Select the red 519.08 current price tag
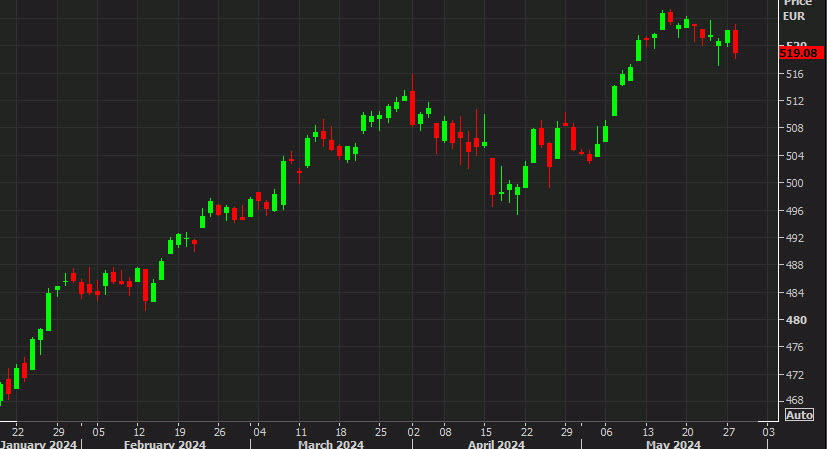This screenshot has width=827, height=449. [x=800, y=53]
